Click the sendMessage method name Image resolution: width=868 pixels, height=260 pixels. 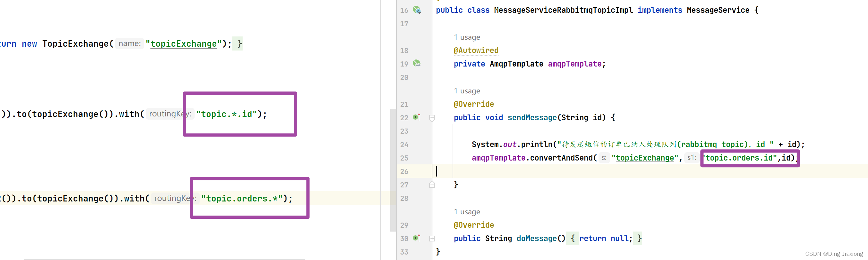pyautogui.click(x=532, y=118)
